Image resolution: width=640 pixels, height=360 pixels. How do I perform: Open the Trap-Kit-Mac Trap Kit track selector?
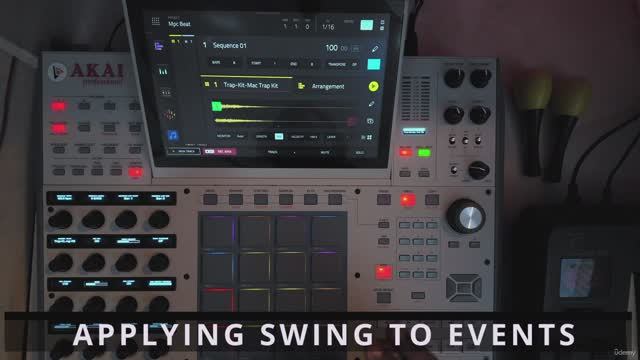(251, 85)
